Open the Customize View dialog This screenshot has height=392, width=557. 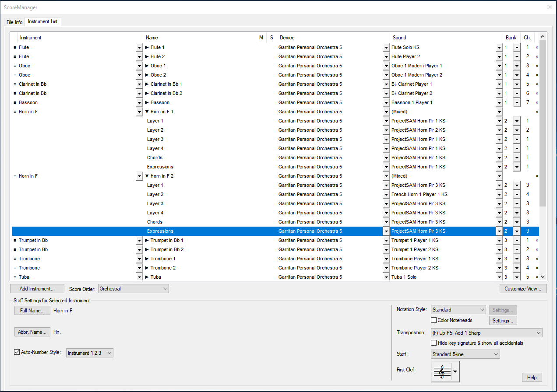[x=523, y=289]
